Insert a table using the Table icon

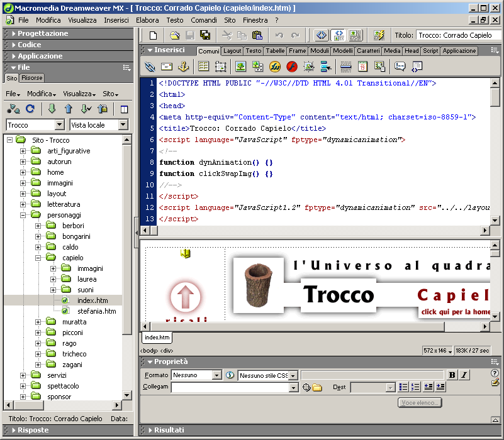coord(203,66)
